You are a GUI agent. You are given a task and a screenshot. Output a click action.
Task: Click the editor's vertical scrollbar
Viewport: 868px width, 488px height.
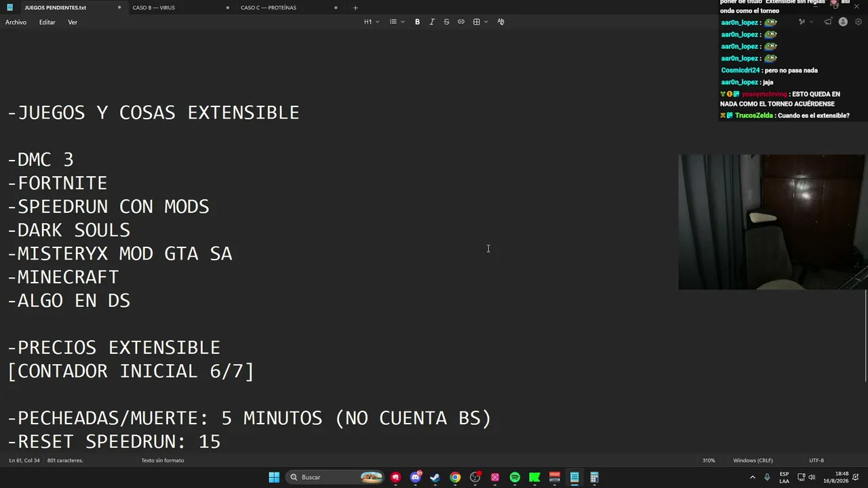866,336
